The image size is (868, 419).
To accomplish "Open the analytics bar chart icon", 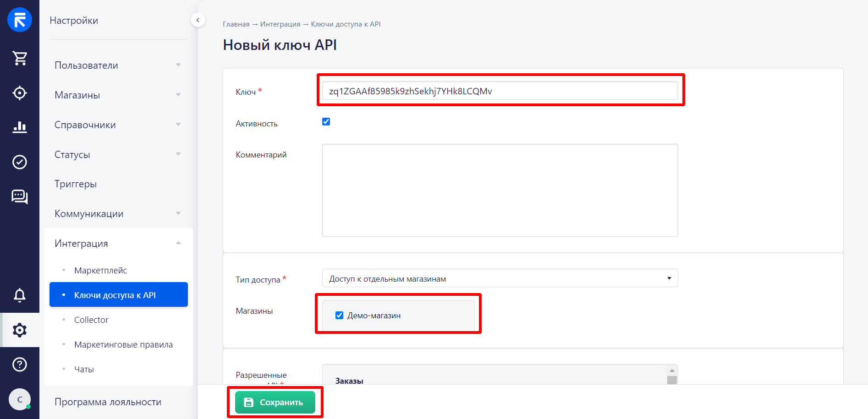I will [x=20, y=127].
